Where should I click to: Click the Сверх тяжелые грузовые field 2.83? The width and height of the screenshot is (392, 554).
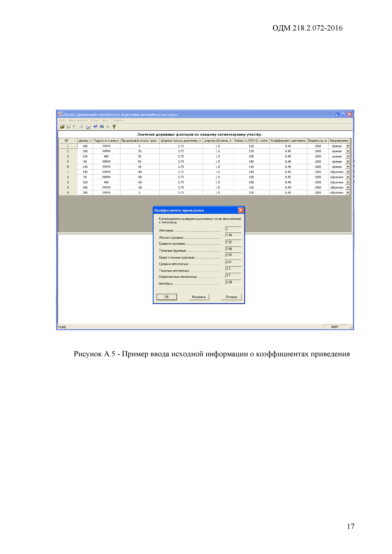(x=233, y=255)
